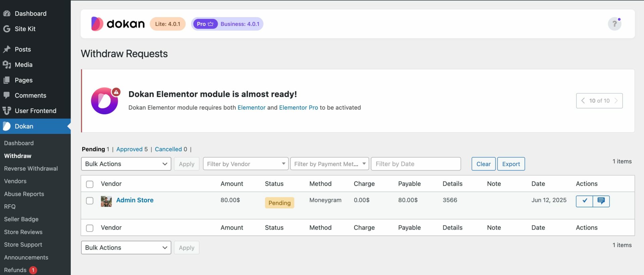The height and width of the screenshot is (275, 644).
Task: Open the Elementor Pro link
Action: point(299,108)
